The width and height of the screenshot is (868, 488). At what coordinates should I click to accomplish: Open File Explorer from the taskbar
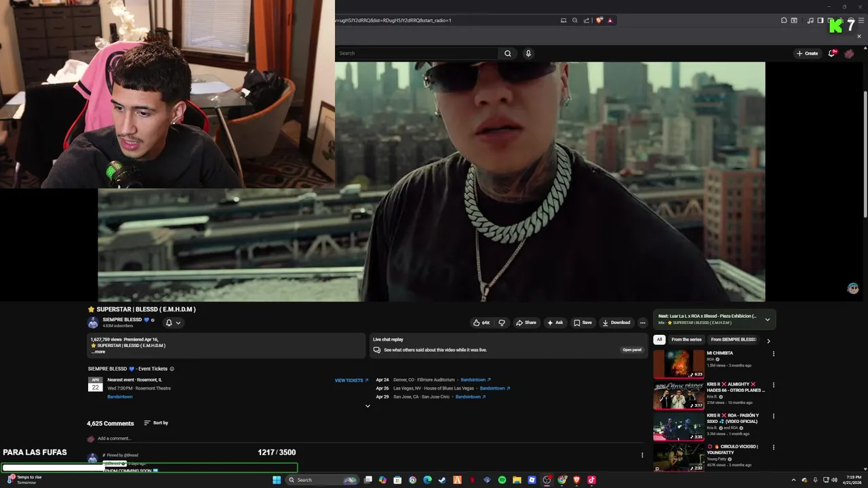(517, 480)
